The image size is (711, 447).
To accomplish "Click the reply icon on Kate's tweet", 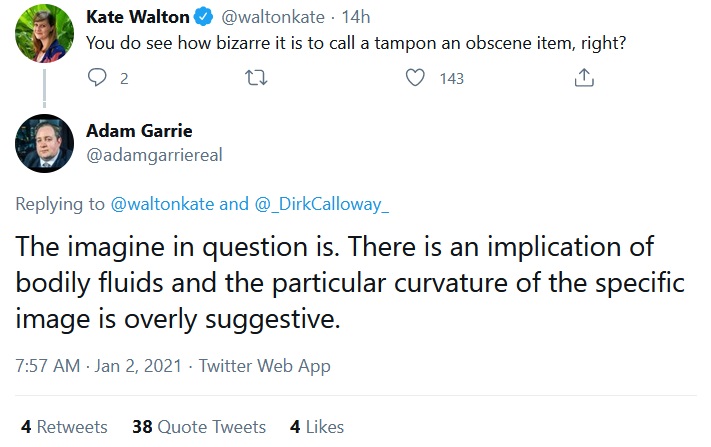I will pos(98,77).
